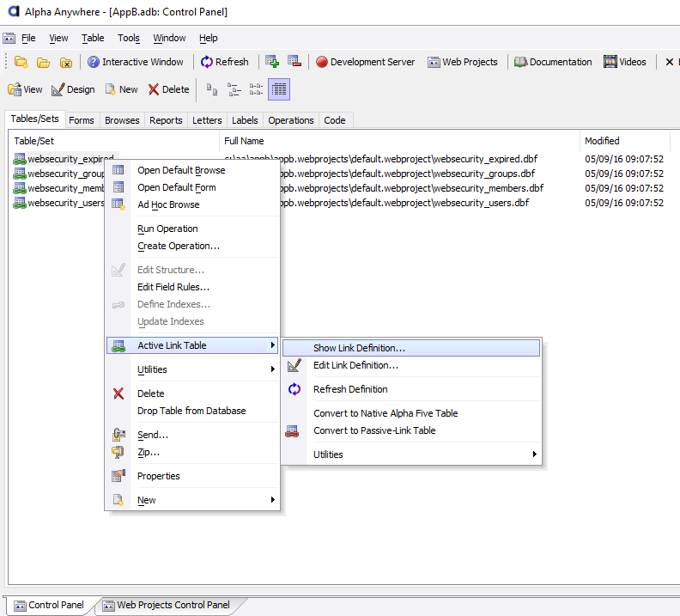Viewport: 680px width, 616px height.
Task: Open the Window menu
Action: click(x=169, y=38)
